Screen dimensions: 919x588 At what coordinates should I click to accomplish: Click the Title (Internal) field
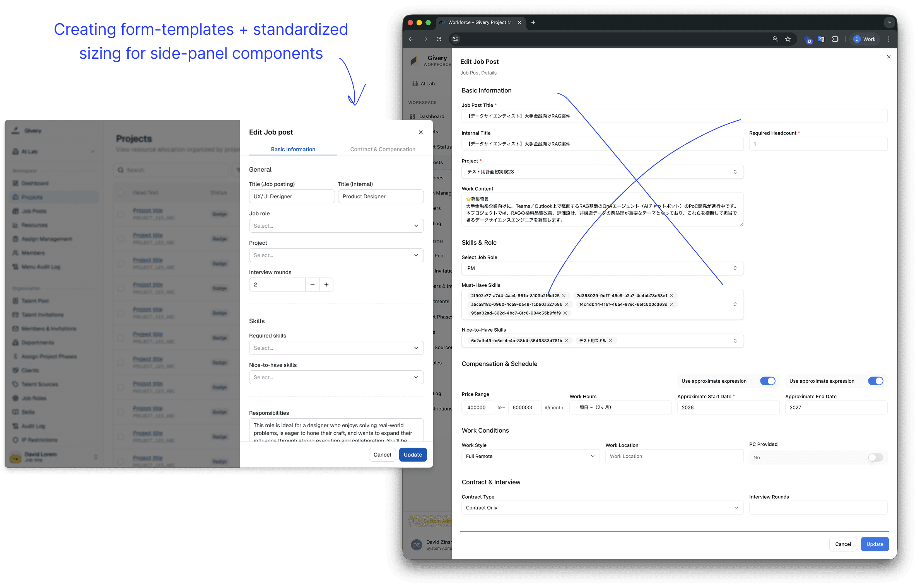(x=381, y=196)
